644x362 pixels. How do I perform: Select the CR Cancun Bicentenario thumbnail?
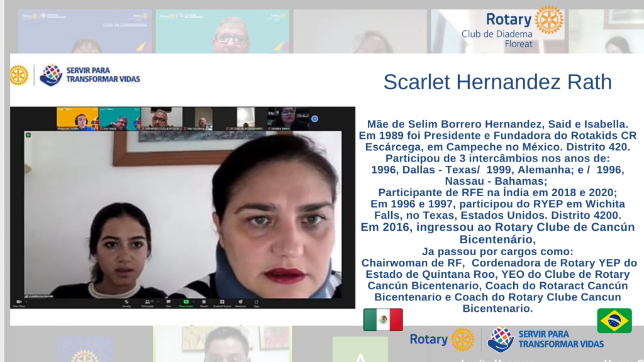tap(245, 118)
